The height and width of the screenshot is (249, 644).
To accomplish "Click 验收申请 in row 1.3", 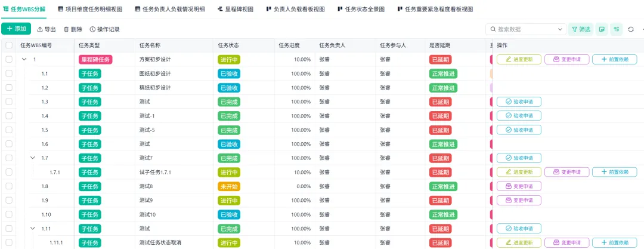I will [x=519, y=102].
